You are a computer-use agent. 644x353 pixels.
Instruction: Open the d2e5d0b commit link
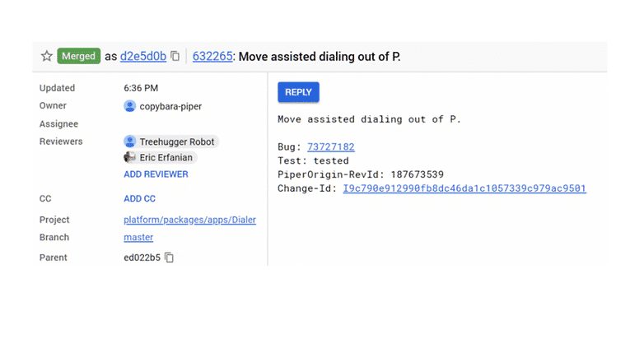[x=143, y=56]
